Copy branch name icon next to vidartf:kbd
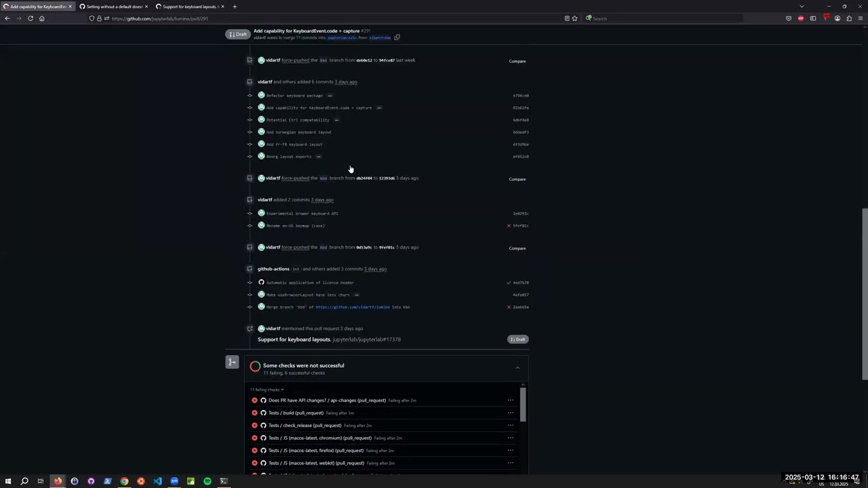Viewport: 868px width, 488px height. pyautogui.click(x=397, y=38)
